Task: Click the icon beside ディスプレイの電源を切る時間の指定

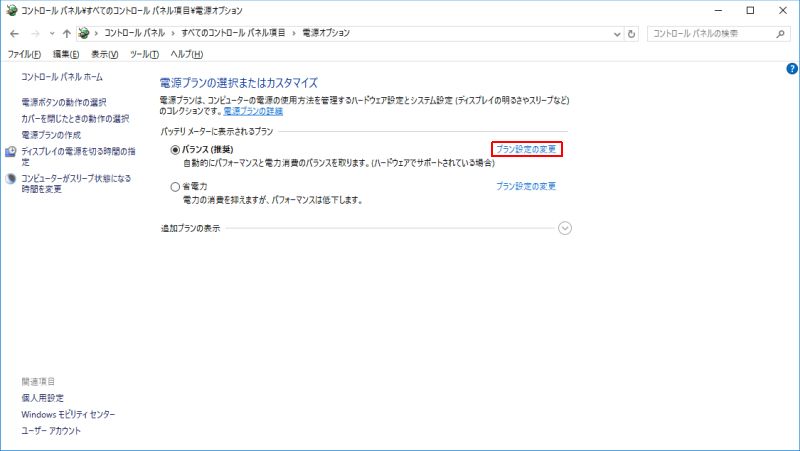Action: tap(11, 151)
